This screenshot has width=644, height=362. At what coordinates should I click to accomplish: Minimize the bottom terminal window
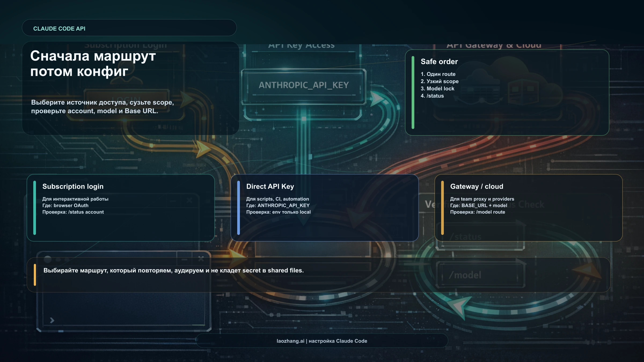pos(184,259)
